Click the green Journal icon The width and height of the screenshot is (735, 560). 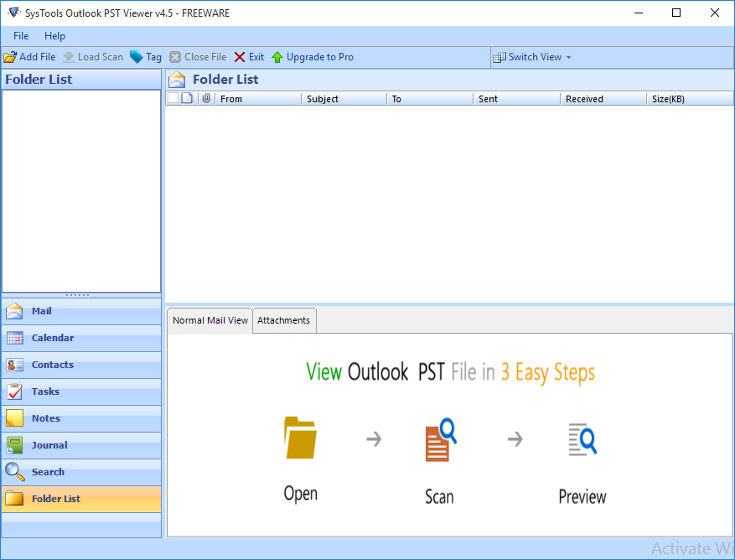tap(14, 445)
